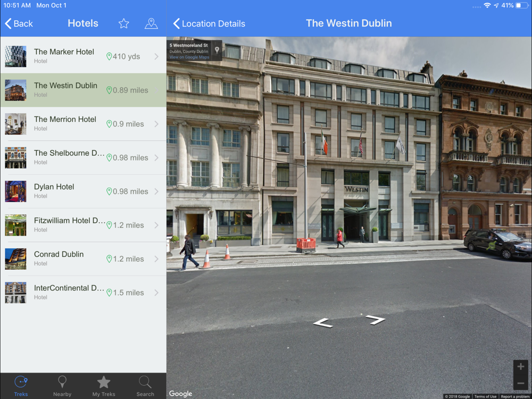Open The Shelbourne hotel entry
532x399 pixels.
83,157
